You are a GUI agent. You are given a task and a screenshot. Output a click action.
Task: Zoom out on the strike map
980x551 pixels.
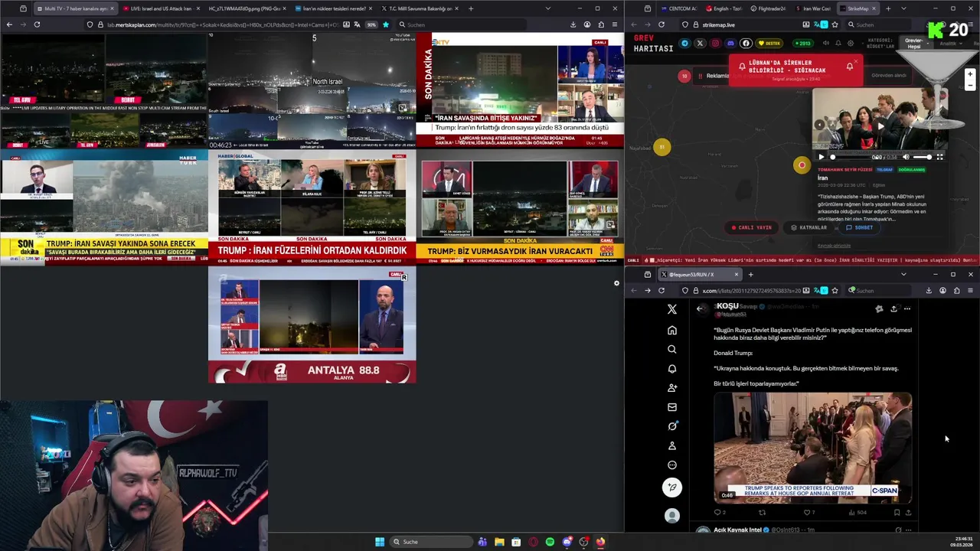970,86
